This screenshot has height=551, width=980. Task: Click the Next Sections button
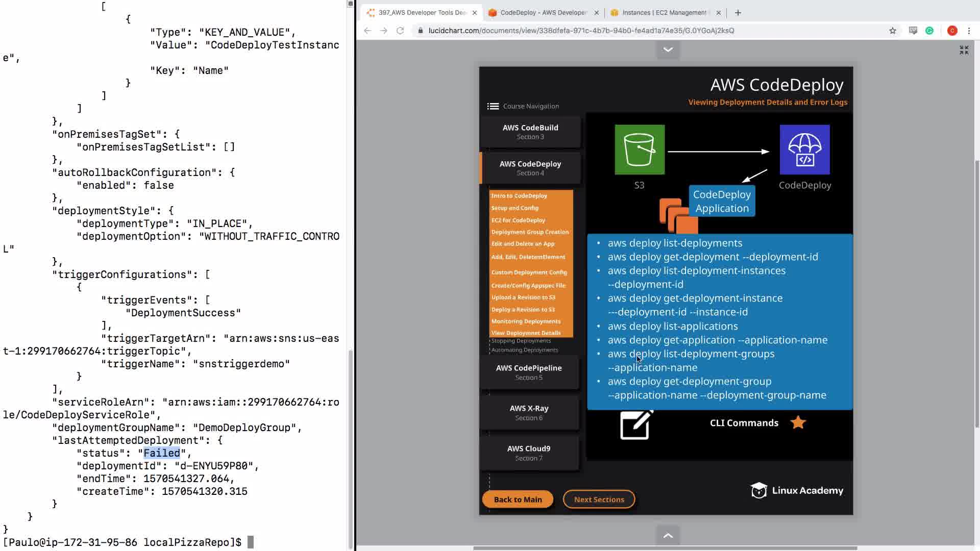pos(599,499)
